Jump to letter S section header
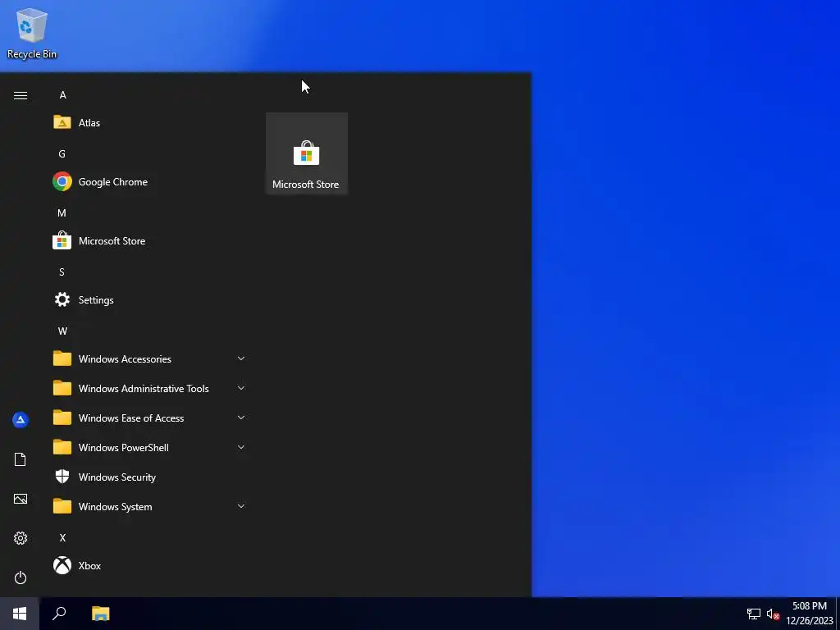Image resolution: width=840 pixels, height=630 pixels. [x=62, y=272]
